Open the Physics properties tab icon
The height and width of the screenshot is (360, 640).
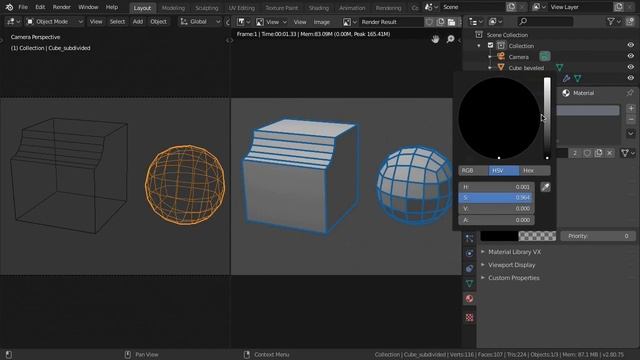469,253
